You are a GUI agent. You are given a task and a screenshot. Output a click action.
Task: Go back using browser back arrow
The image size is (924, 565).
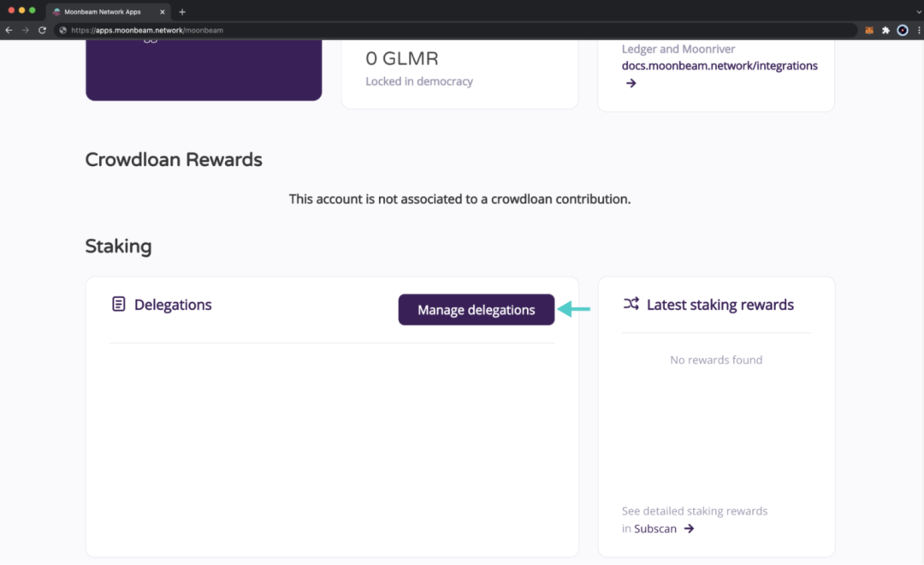[9, 30]
